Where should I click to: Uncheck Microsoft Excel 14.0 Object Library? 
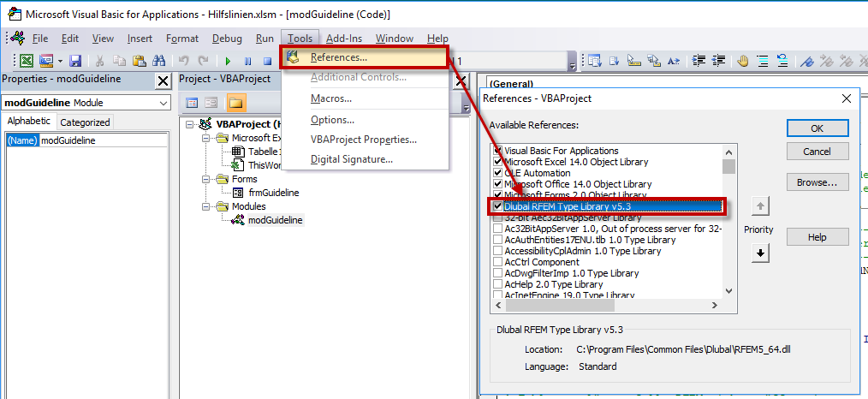(x=498, y=162)
